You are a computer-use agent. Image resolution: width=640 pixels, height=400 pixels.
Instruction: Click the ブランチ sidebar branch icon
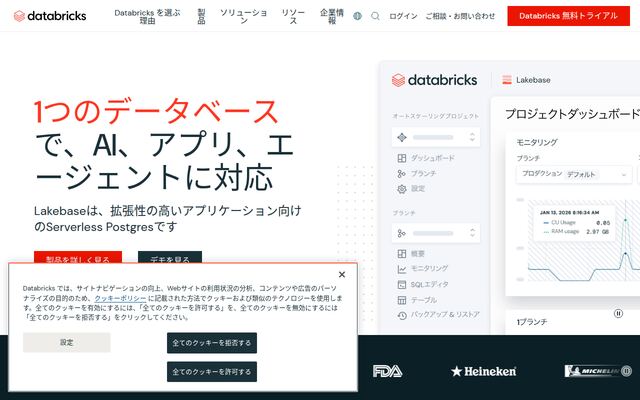[x=402, y=174]
